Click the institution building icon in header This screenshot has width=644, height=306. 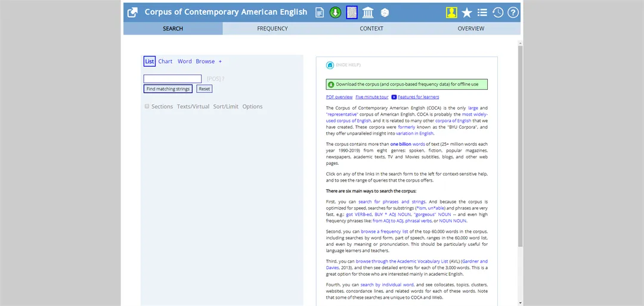pos(367,13)
